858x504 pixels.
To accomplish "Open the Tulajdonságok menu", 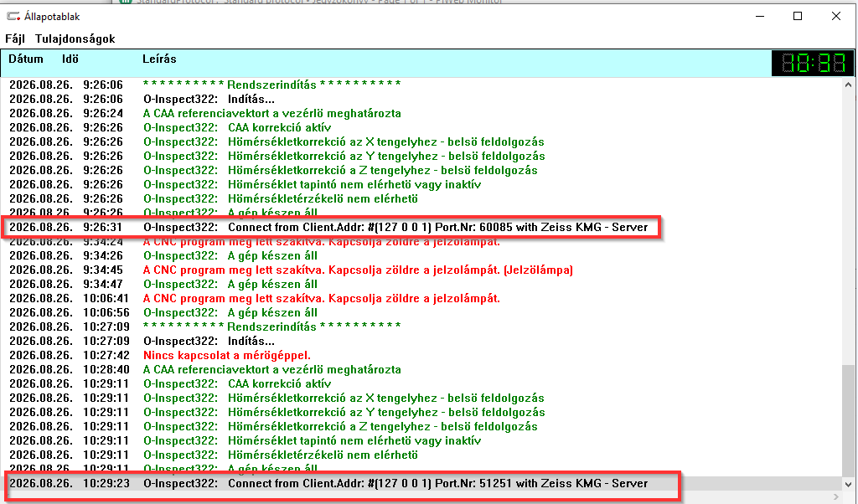I will click(75, 39).
